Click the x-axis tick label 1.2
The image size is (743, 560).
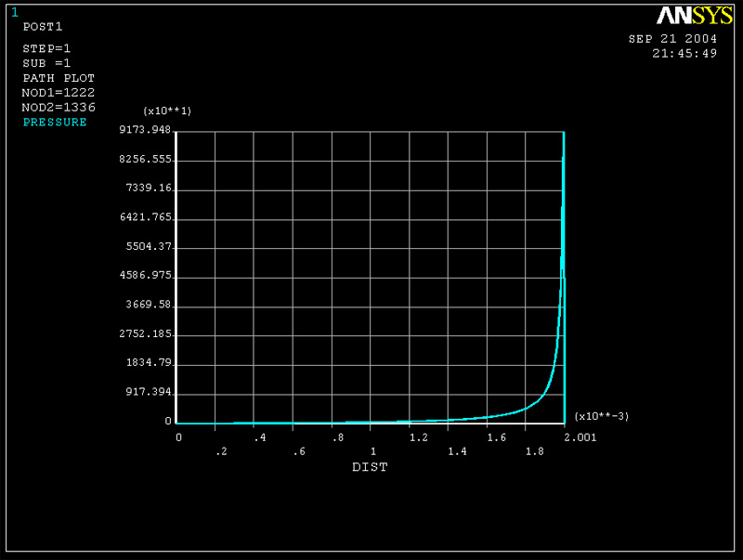pos(419,437)
